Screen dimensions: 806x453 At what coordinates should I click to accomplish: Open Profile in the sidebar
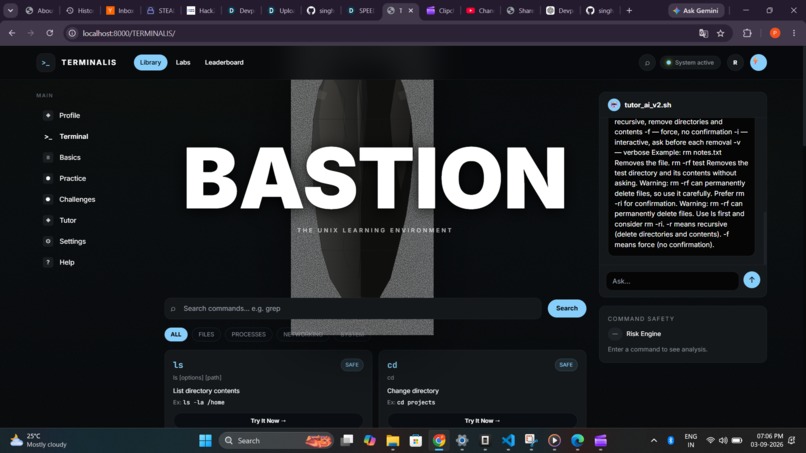coord(69,115)
